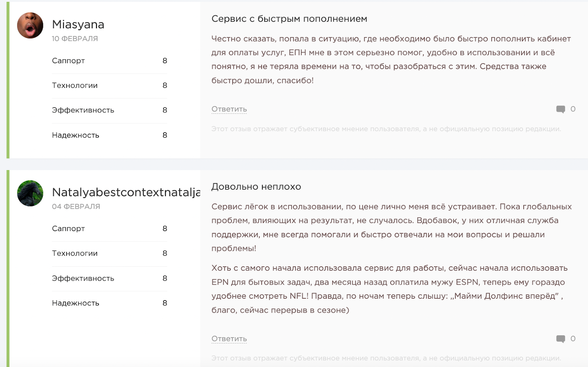Click the comment count on the "Довольно неплохо" review
The image size is (588, 367).
[x=573, y=339]
